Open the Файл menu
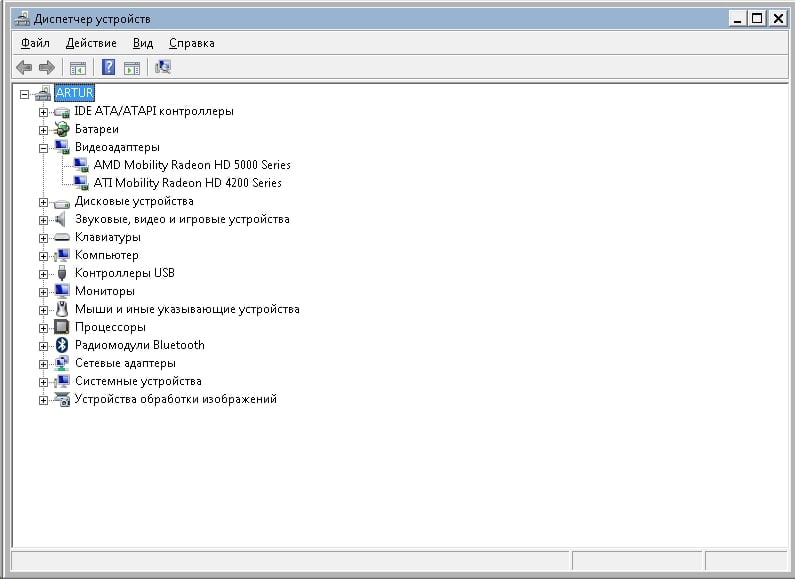The height and width of the screenshot is (579, 795). 35,43
